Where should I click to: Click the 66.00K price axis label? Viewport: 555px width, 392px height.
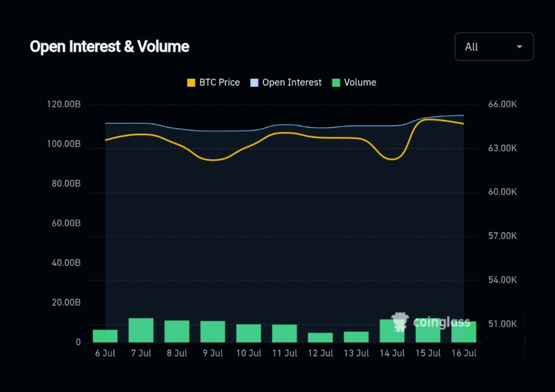point(503,104)
